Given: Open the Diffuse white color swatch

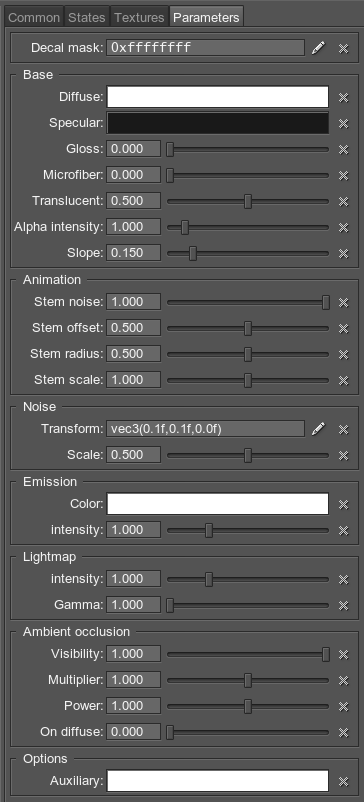Looking at the screenshot, I should [x=218, y=97].
